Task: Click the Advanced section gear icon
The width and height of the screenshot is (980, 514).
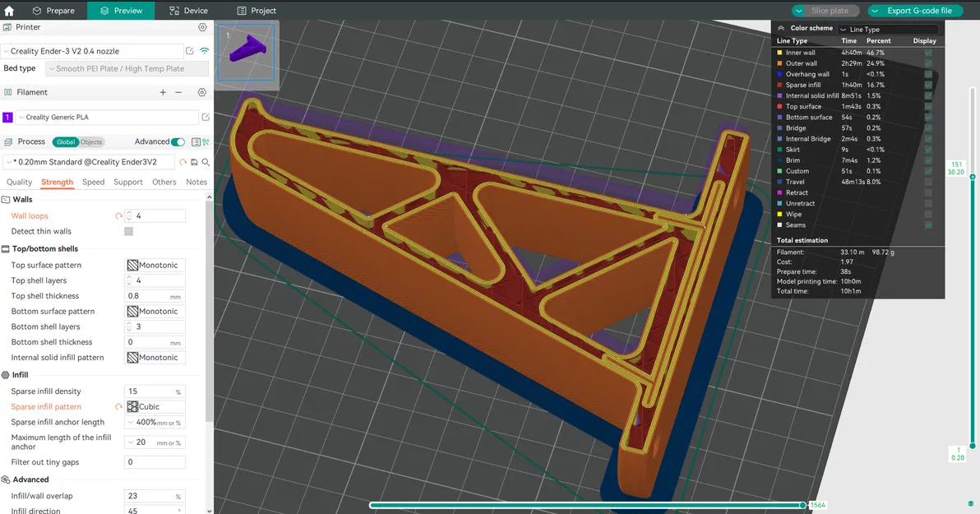Action: [x=6, y=479]
